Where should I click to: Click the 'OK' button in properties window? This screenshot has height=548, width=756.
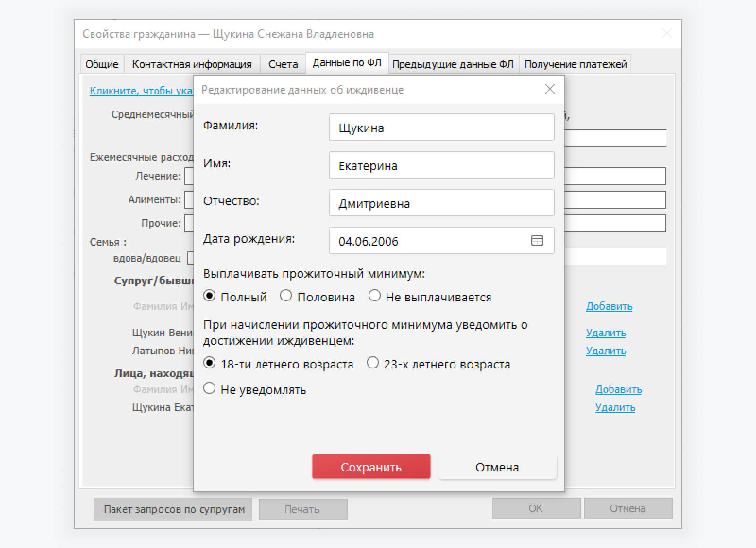coord(536,508)
